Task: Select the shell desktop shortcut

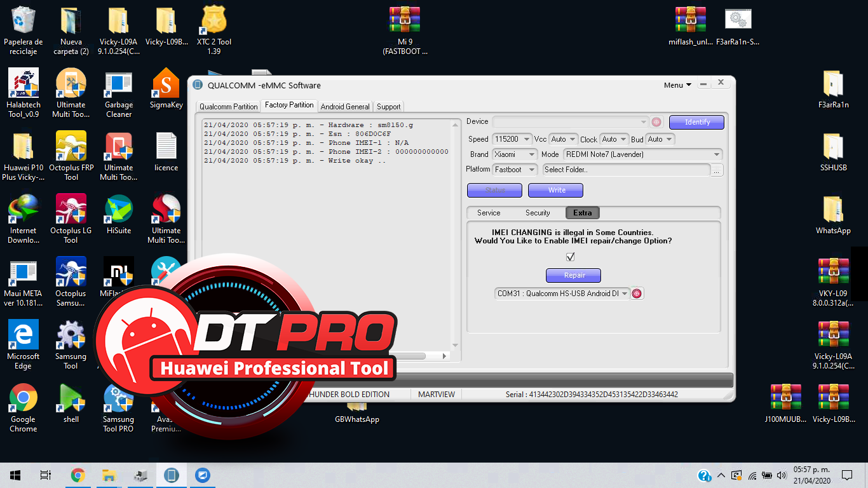Action: pyautogui.click(x=71, y=403)
